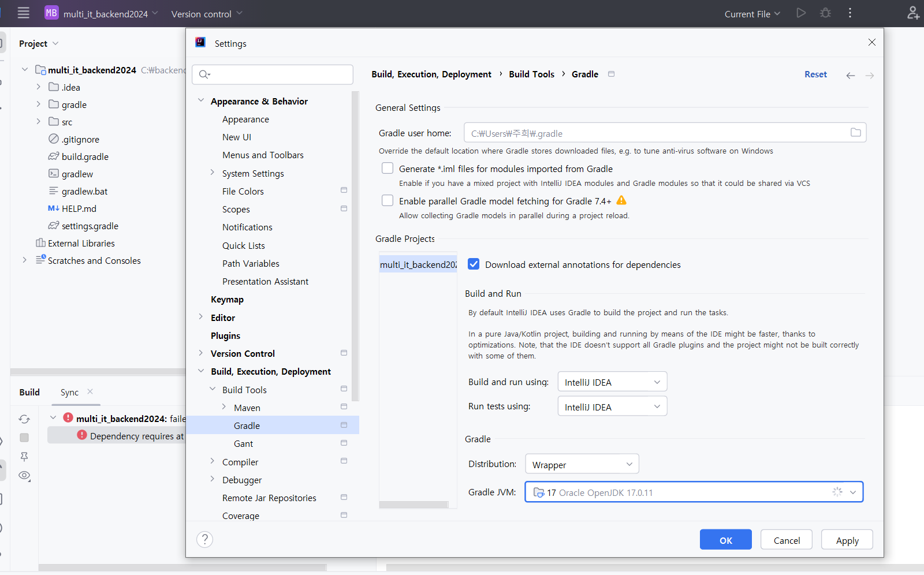Click the project-level marker on the Version Control row
The width and height of the screenshot is (924, 575).
pos(344,353)
